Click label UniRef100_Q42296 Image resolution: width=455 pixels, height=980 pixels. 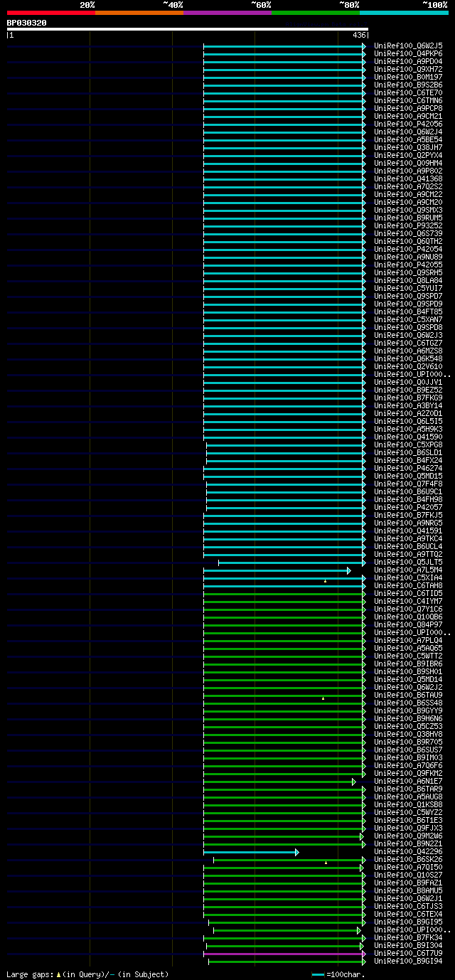[408, 851]
